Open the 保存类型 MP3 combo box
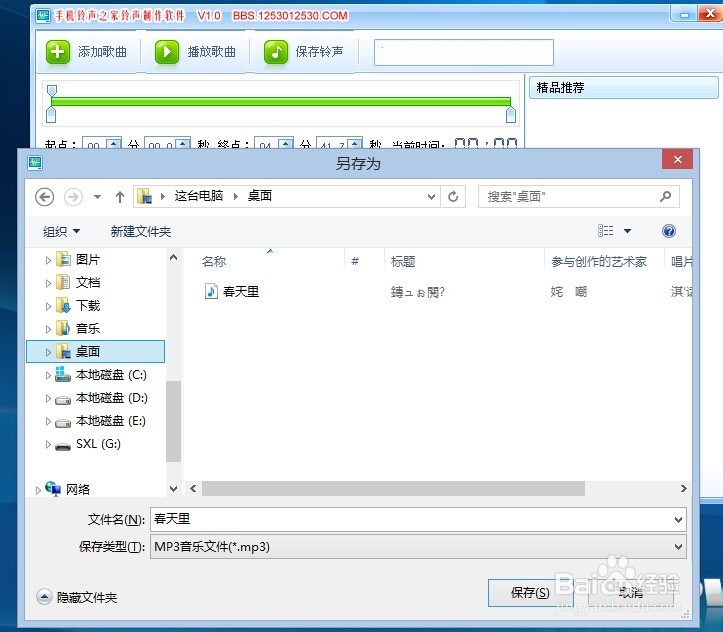This screenshot has height=632, width=723. (x=418, y=547)
